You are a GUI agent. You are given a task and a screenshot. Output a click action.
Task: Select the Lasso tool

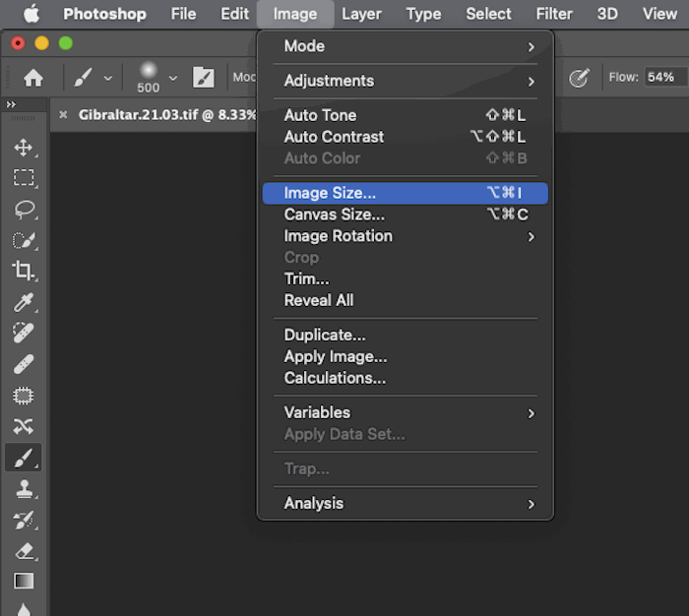[x=24, y=210]
